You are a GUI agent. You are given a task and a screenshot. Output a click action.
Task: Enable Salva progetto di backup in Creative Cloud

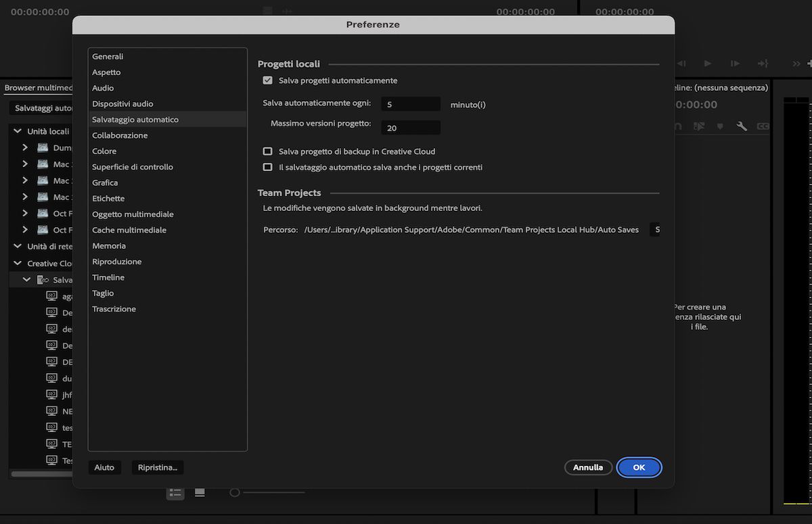(x=267, y=151)
